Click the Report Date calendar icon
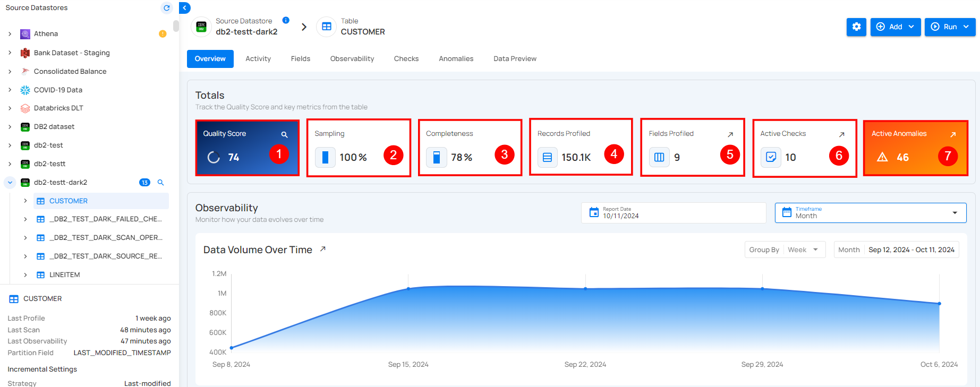 point(594,212)
